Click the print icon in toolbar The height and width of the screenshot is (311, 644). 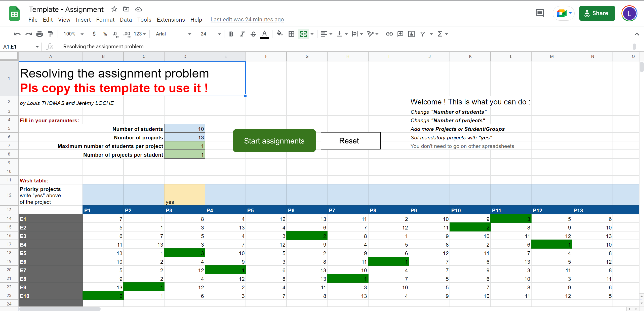click(39, 34)
